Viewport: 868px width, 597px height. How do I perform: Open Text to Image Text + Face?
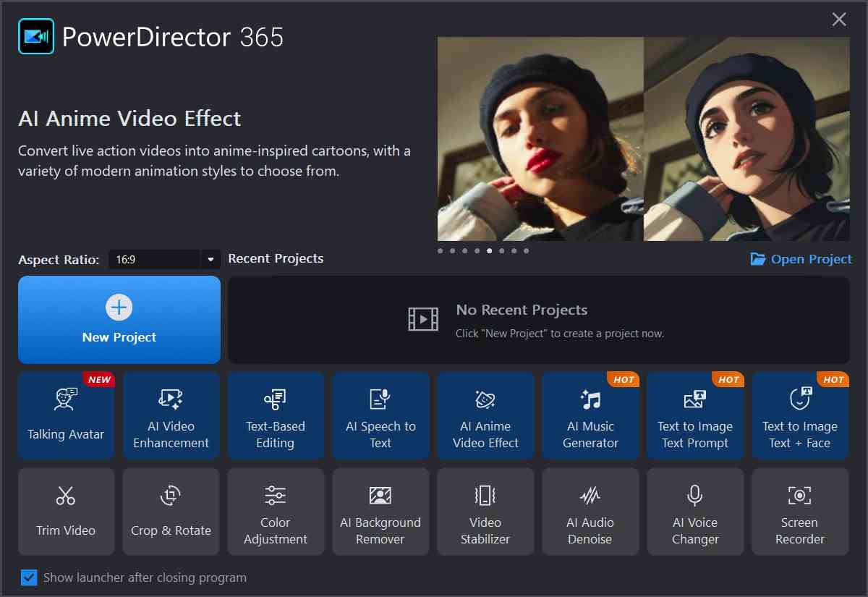800,416
